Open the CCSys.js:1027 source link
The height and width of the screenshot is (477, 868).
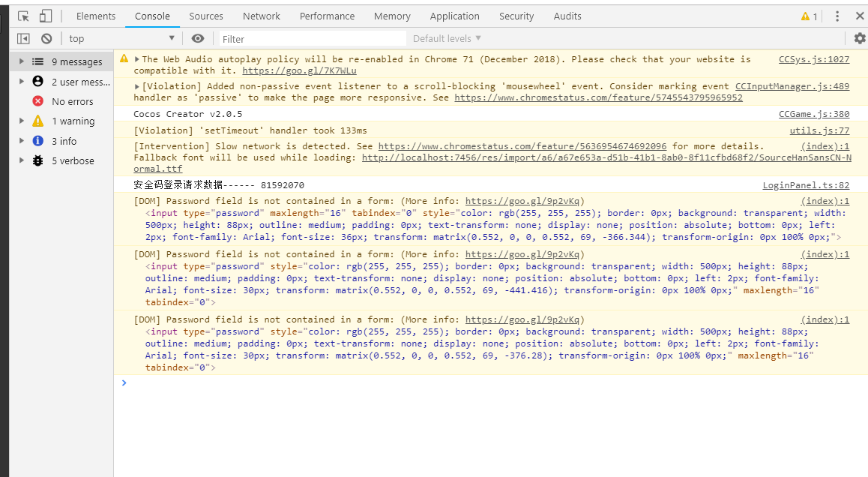814,59
